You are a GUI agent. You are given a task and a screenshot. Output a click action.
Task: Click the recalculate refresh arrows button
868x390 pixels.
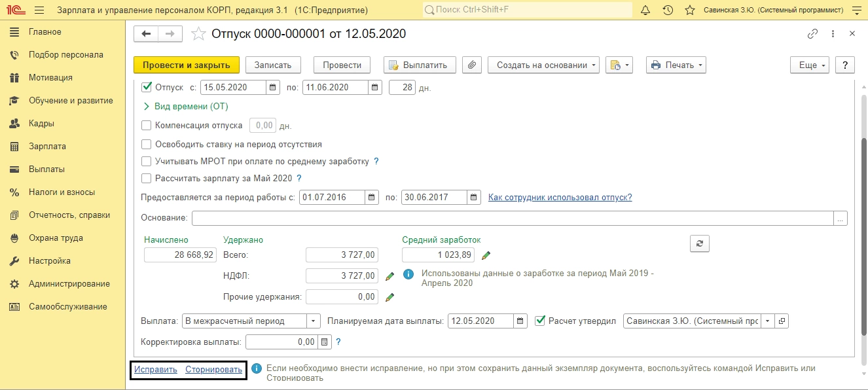(x=700, y=243)
